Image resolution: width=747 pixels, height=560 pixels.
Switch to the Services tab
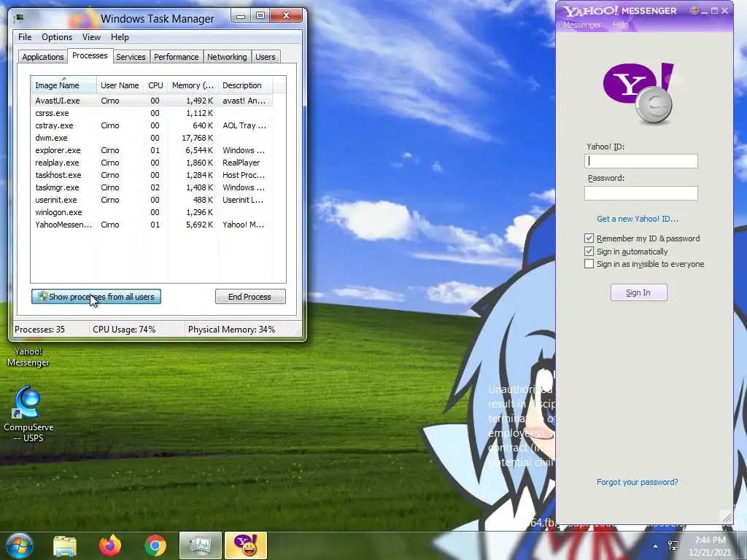(x=131, y=57)
